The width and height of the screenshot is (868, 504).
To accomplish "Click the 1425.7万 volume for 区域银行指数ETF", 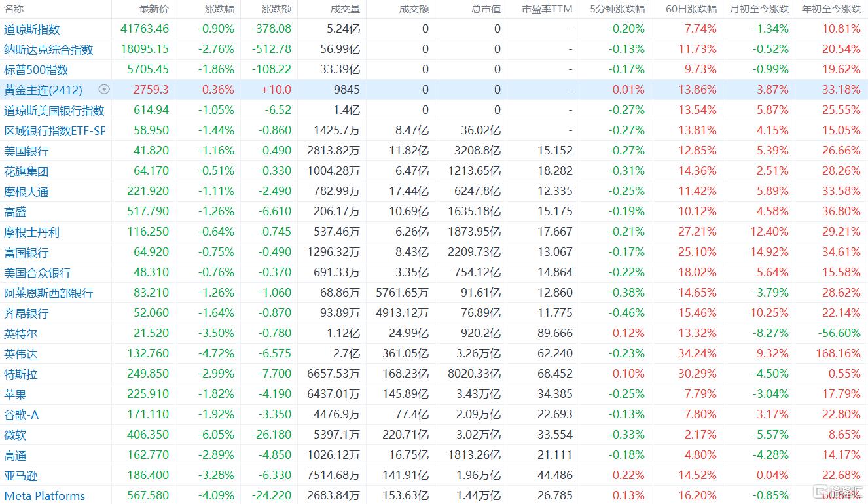I will (x=336, y=130).
